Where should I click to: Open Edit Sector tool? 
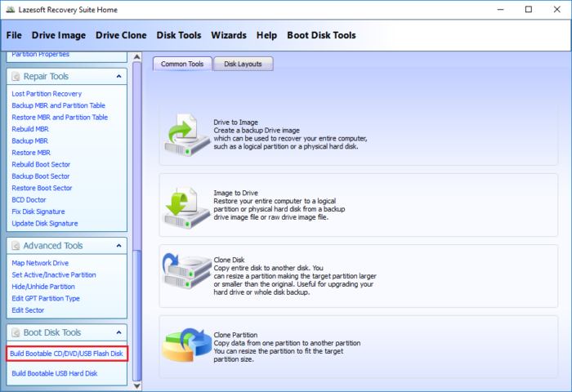(28, 310)
